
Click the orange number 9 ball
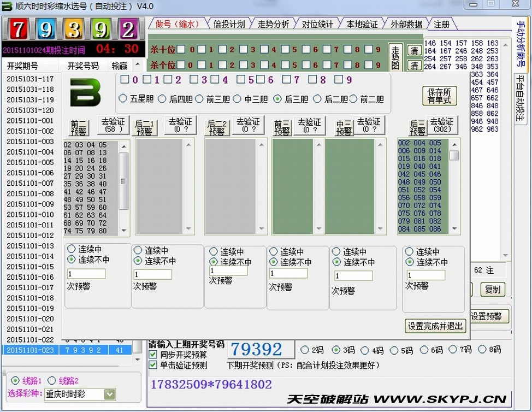click(45, 28)
